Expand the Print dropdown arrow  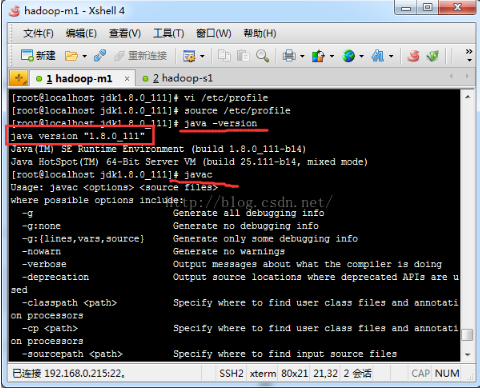(x=302, y=56)
